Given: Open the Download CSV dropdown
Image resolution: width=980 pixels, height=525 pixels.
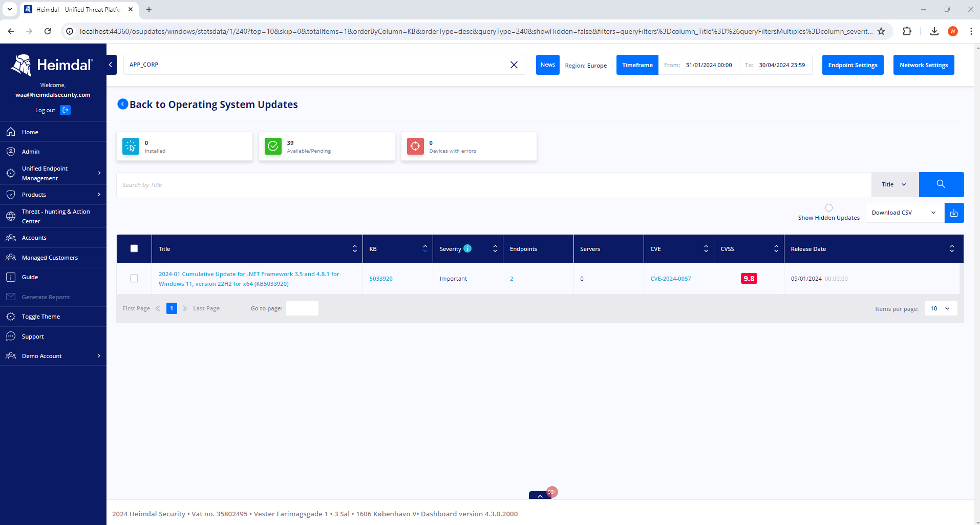Looking at the screenshot, I should pyautogui.click(x=905, y=213).
